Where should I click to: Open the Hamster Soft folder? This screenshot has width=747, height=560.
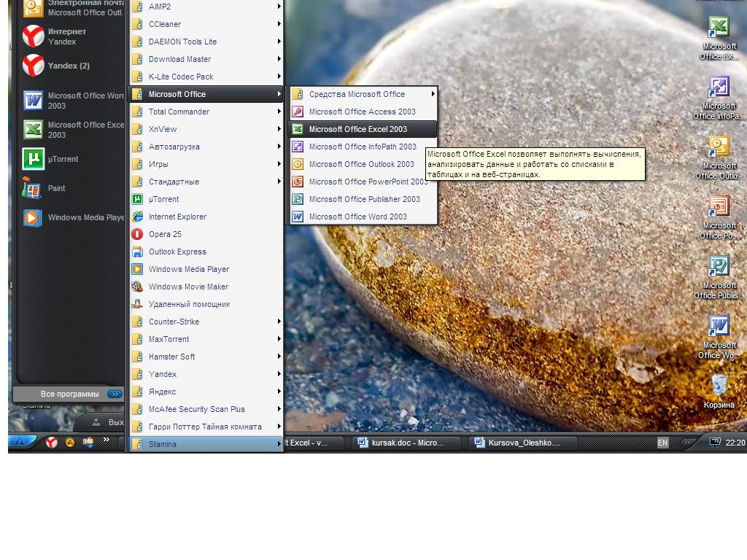point(206,357)
